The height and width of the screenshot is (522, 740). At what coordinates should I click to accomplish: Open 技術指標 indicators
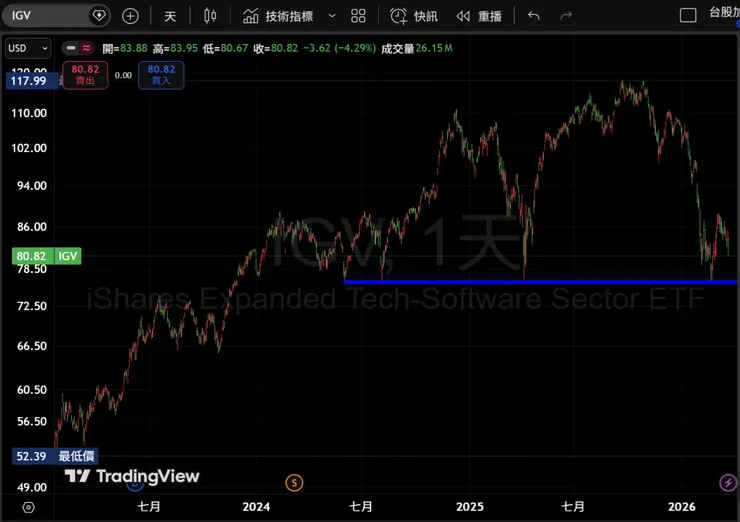[278, 16]
